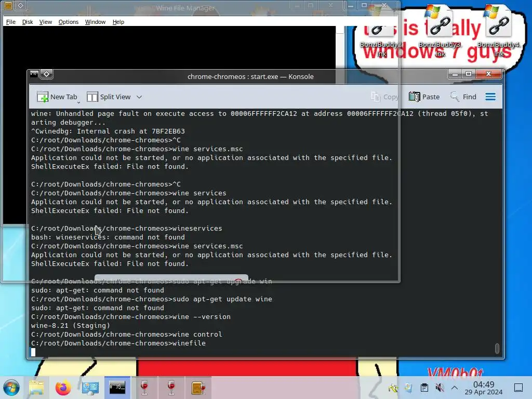Open a New Tab in Konsole
This screenshot has height=399, width=532.
[x=57, y=97]
